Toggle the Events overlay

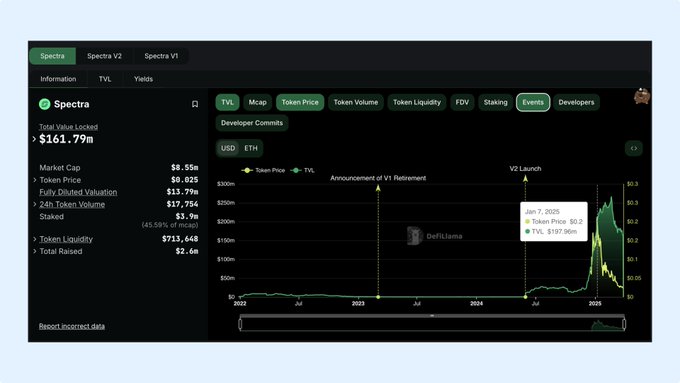(x=533, y=102)
